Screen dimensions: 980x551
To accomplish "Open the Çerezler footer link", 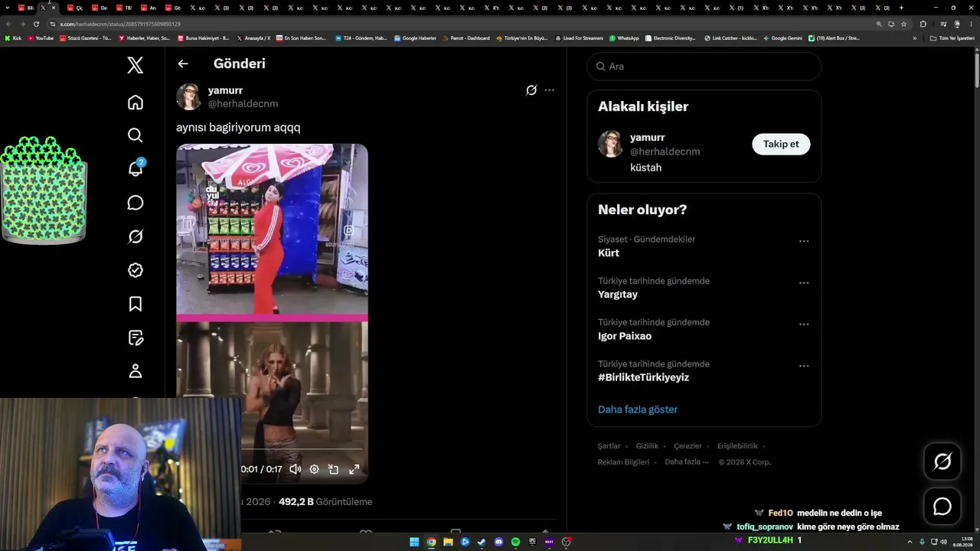I will pyautogui.click(x=688, y=446).
